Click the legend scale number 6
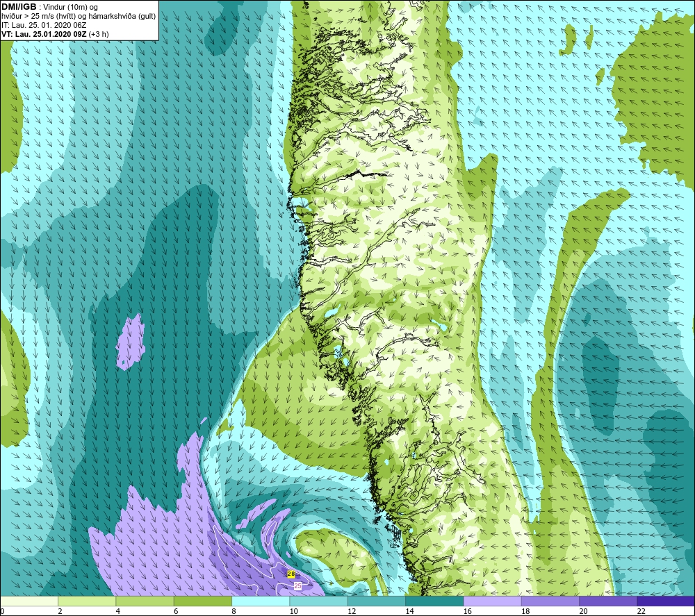 pyautogui.click(x=176, y=611)
